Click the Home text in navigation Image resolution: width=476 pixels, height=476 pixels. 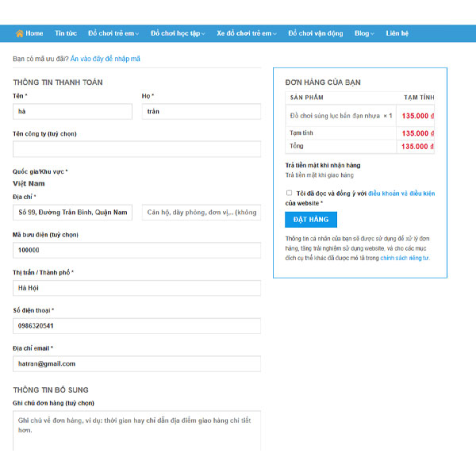pos(34,33)
